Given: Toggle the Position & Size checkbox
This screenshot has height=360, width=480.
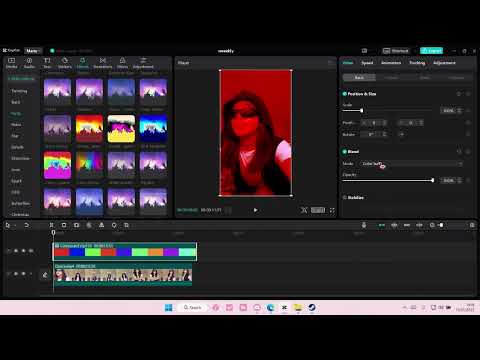Looking at the screenshot, I should point(345,94).
